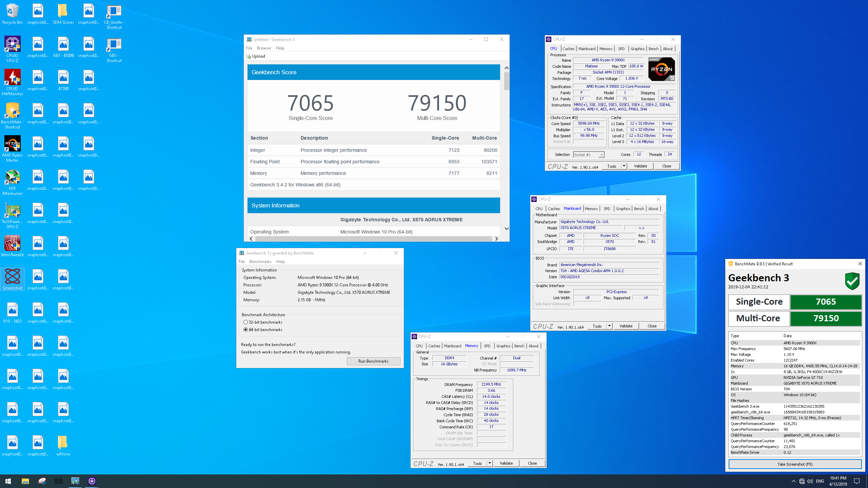This screenshot has width=868, height=488.
Task: Show hidden icons in system tray
Action: (793, 481)
